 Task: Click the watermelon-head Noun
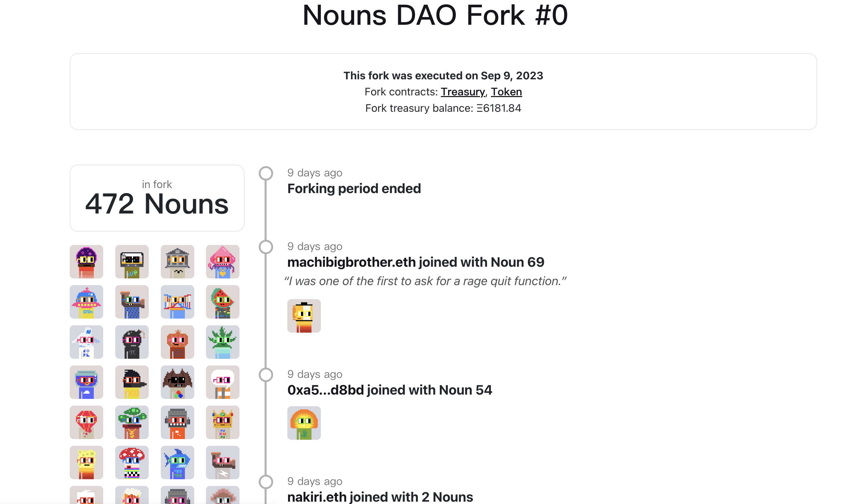[x=222, y=302]
